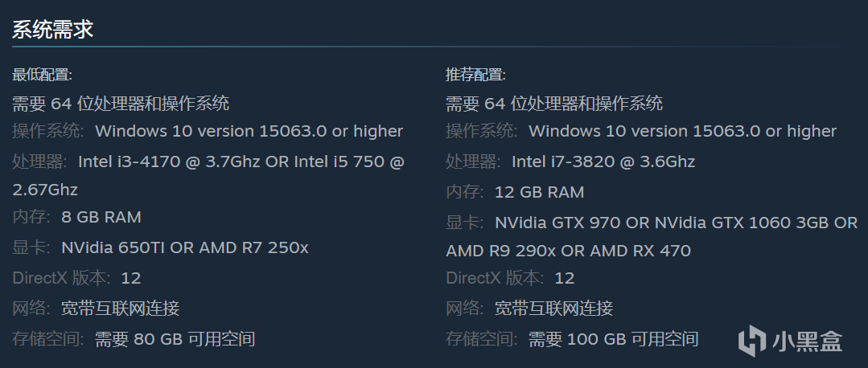This screenshot has height=368, width=868.
Task: Select the 推荐配置 label
Action: click(475, 75)
